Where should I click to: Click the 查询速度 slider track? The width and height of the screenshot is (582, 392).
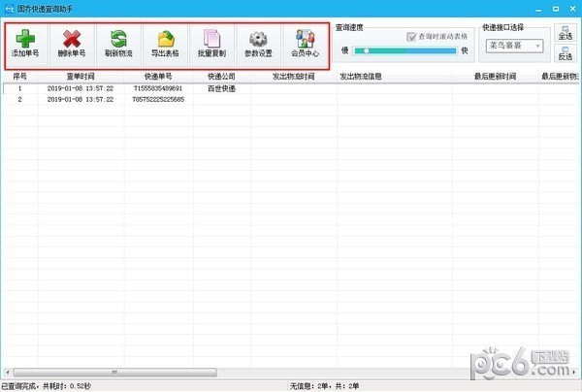pyautogui.click(x=404, y=50)
